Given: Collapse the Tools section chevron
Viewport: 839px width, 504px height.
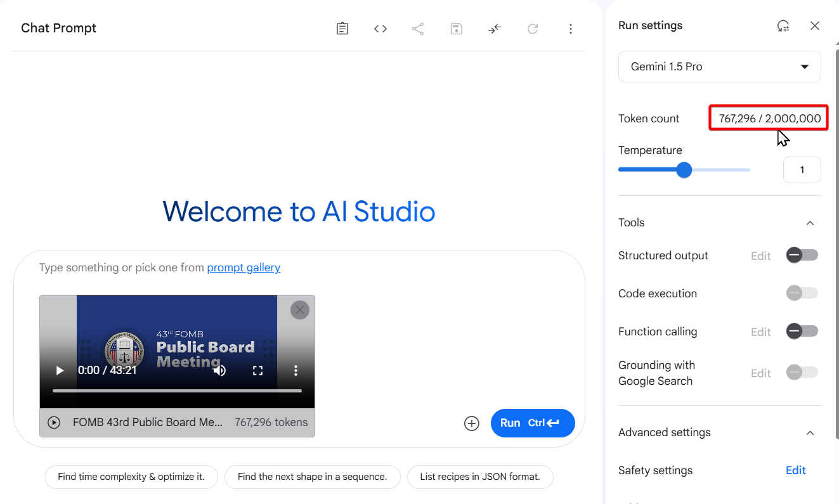Looking at the screenshot, I should click(x=810, y=223).
